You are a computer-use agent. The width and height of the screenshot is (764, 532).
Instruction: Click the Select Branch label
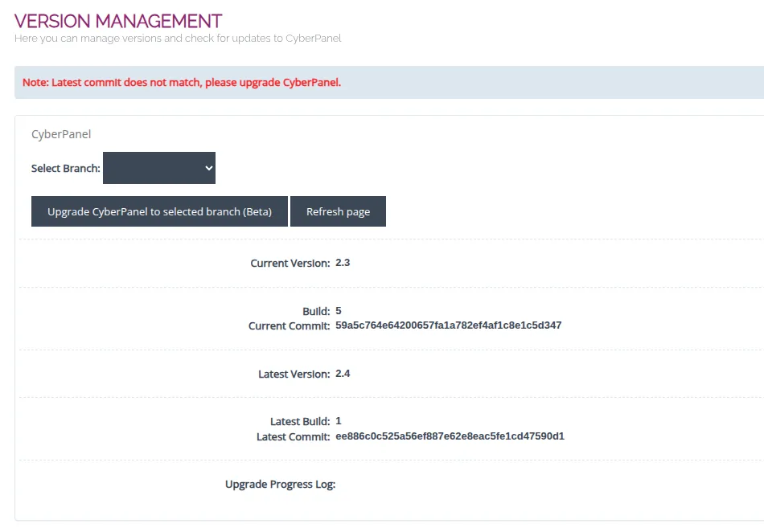click(66, 169)
